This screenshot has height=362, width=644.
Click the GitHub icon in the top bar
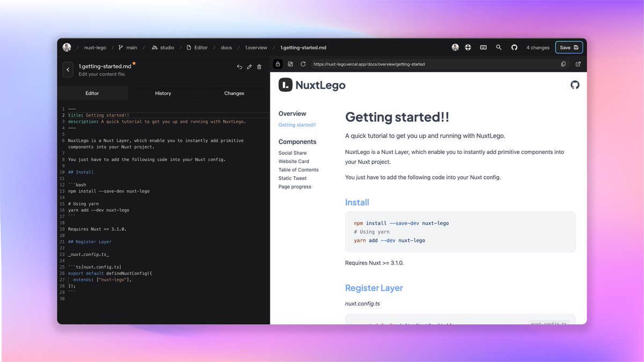pyautogui.click(x=514, y=47)
